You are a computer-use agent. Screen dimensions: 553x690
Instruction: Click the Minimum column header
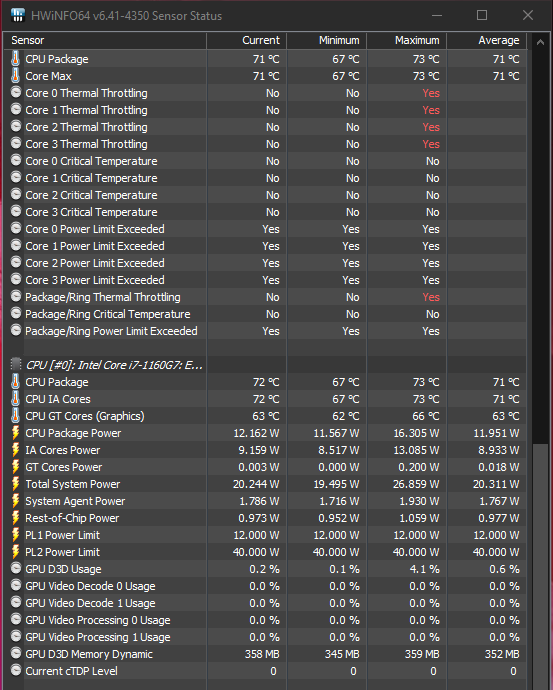(326, 40)
